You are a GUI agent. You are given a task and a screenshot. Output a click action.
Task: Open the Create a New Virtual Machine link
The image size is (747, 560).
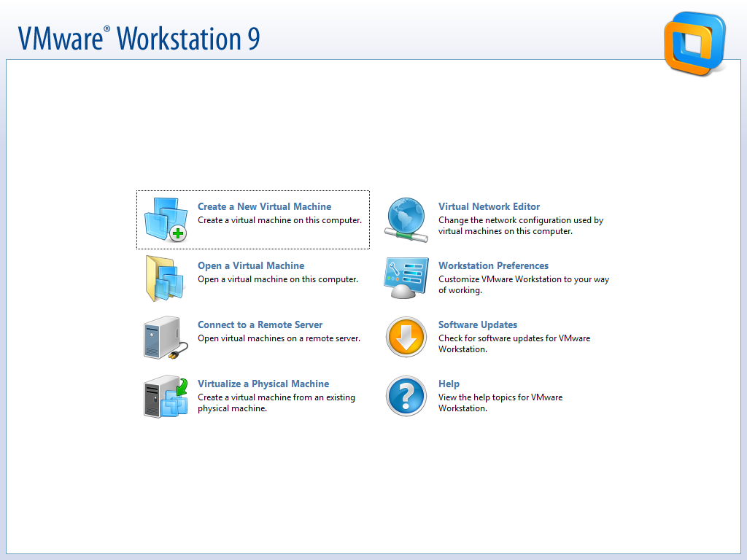pyautogui.click(x=264, y=206)
